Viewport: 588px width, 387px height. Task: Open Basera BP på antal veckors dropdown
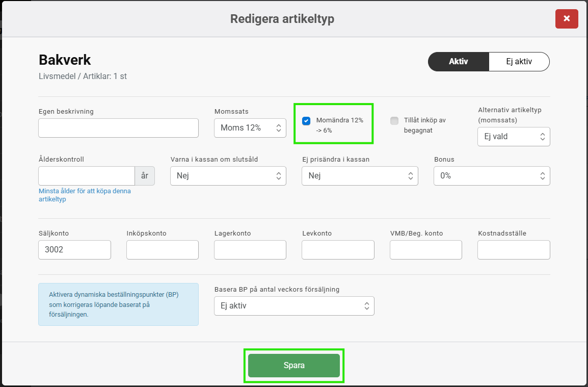(294, 306)
